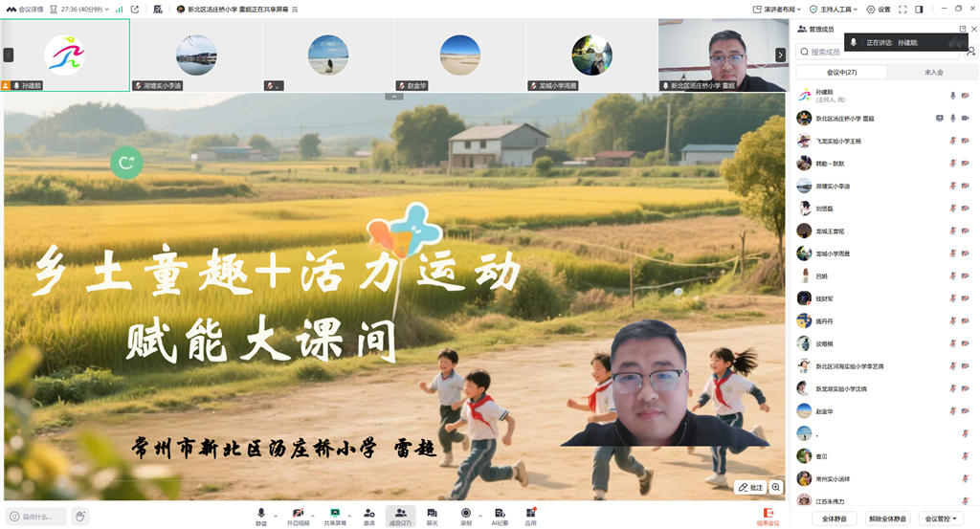Toggle 施丹丹 camera icon
The image size is (980, 529).
pos(965,320)
